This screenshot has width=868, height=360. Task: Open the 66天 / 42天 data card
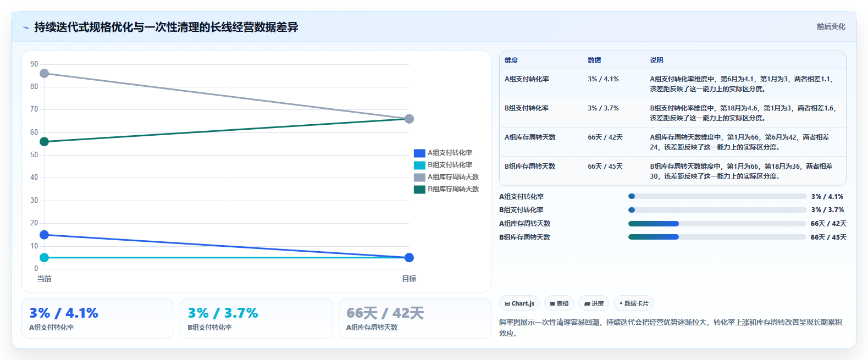click(414, 318)
